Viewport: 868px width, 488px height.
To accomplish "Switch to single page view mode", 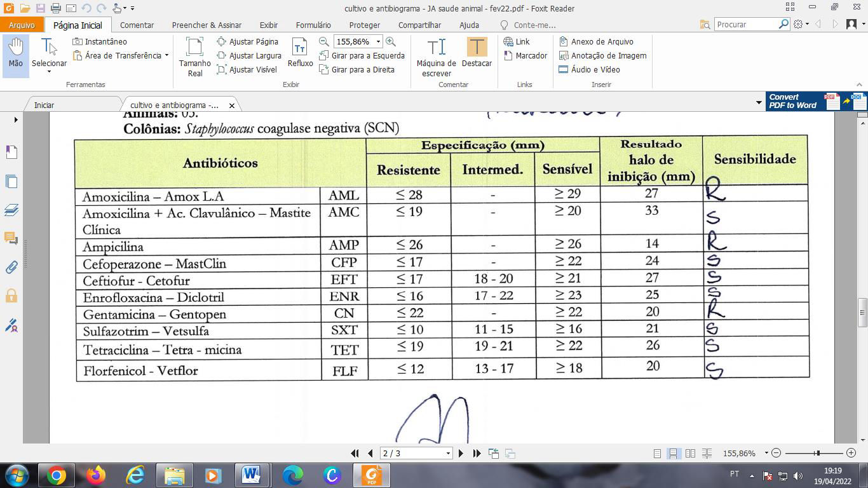I will click(x=657, y=453).
